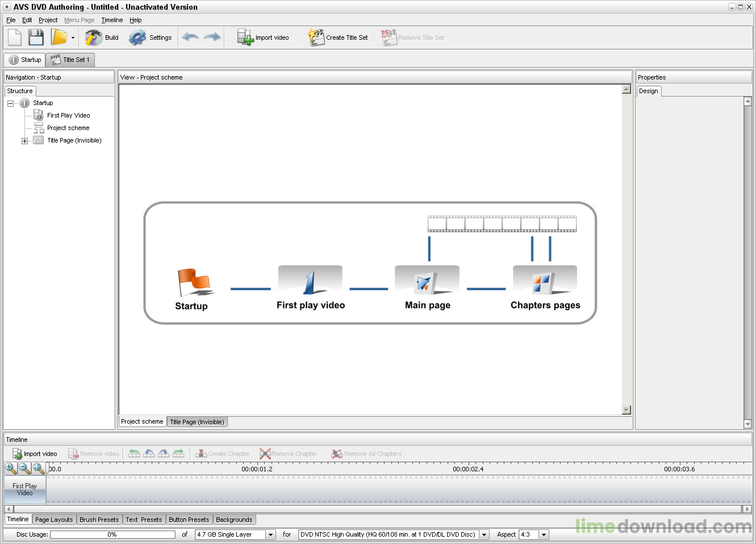Open Settings from the toolbar
Screen dimensions: 756x544
(x=150, y=37)
